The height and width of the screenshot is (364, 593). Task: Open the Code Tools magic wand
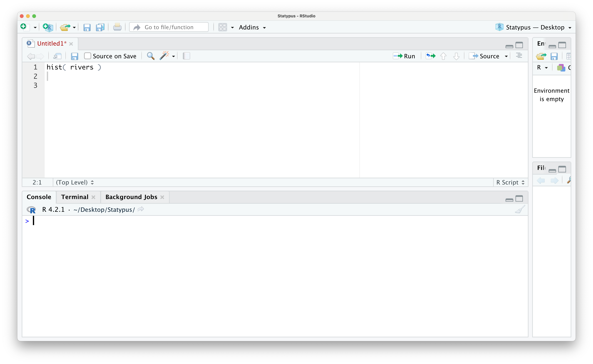coord(164,56)
